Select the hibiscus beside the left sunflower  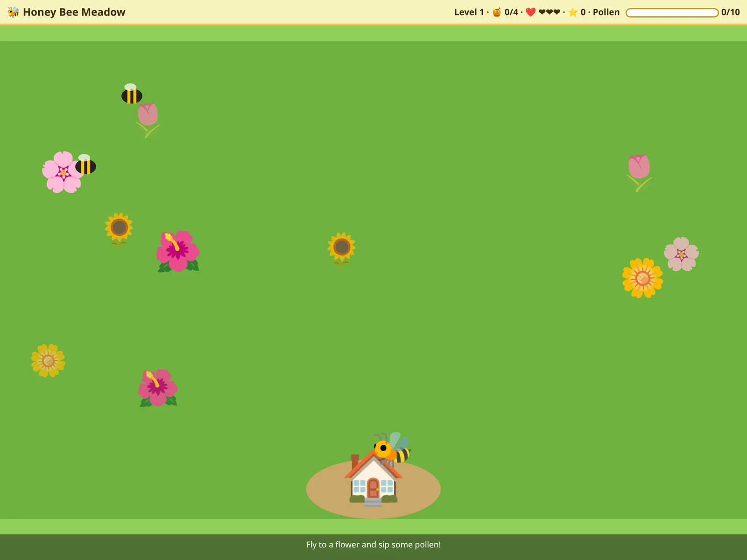click(178, 251)
